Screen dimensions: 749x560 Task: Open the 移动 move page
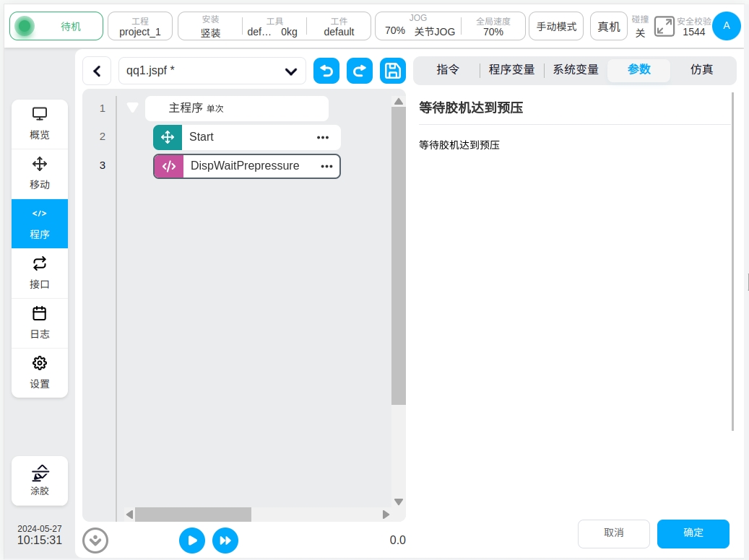point(40,174)
